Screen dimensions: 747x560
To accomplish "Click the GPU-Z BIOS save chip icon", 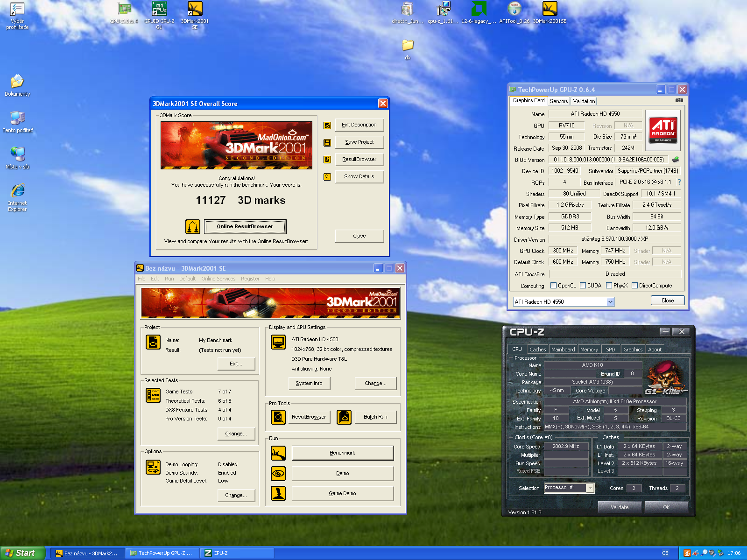I will (676, 160).
